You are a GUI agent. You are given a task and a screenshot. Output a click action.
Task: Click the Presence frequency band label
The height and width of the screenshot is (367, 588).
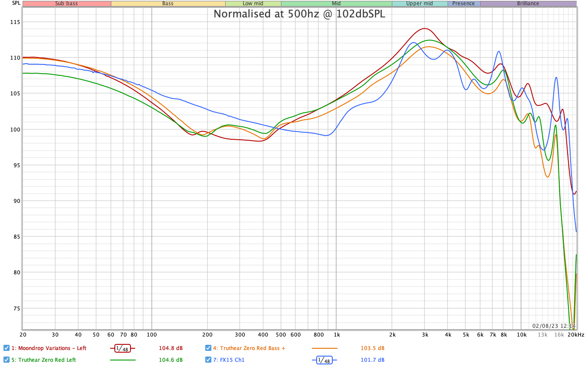coord(464,3)
